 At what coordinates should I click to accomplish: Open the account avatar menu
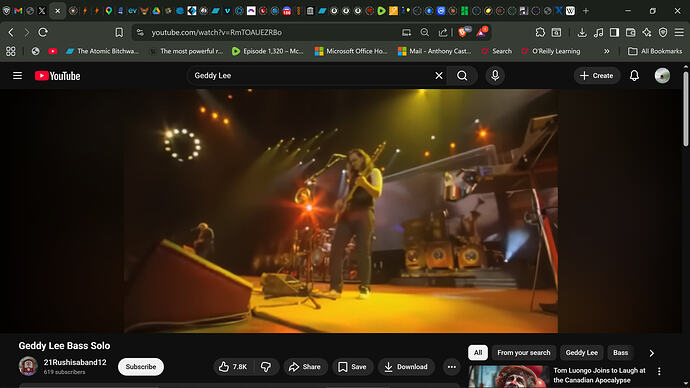[x=662, y=76]
